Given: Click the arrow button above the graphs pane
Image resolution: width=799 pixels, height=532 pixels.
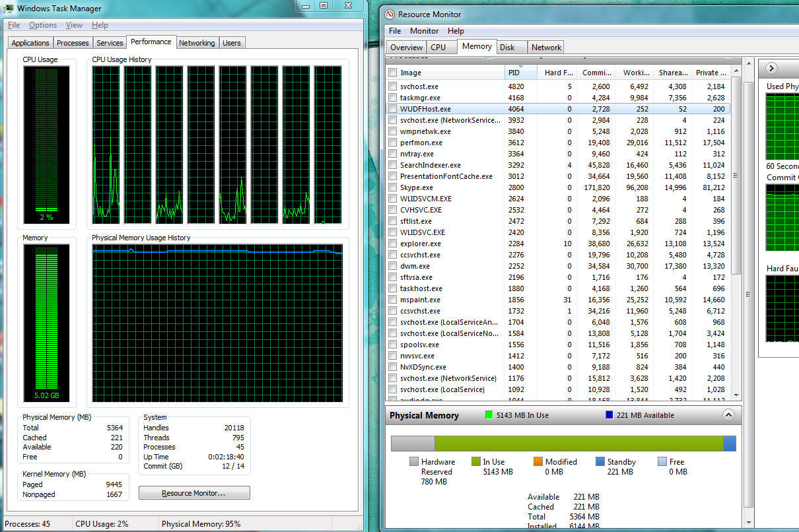Looking at the screenshot, I should click(771, 69).
